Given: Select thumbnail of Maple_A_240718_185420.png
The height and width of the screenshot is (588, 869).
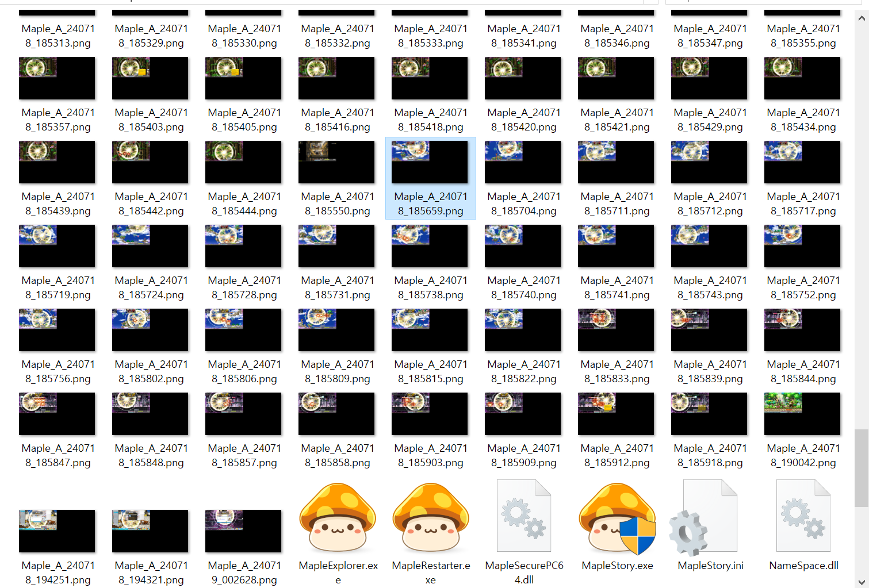Looking at the screenshot, I should point(523,78).
